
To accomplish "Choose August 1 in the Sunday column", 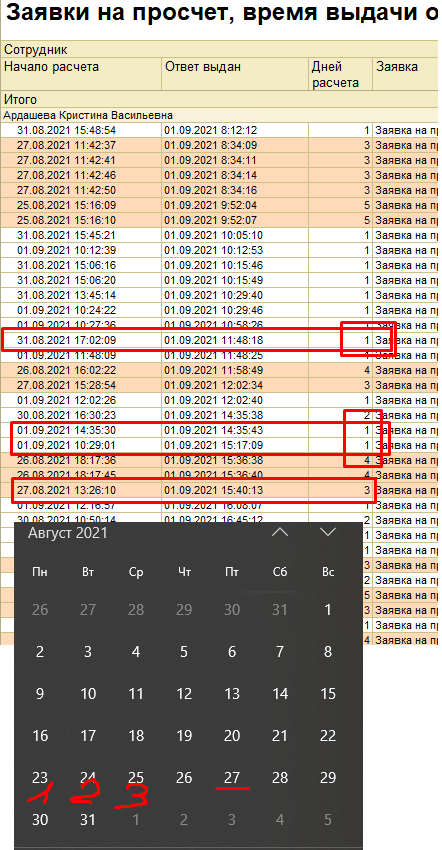I will [x=328, y=609].
